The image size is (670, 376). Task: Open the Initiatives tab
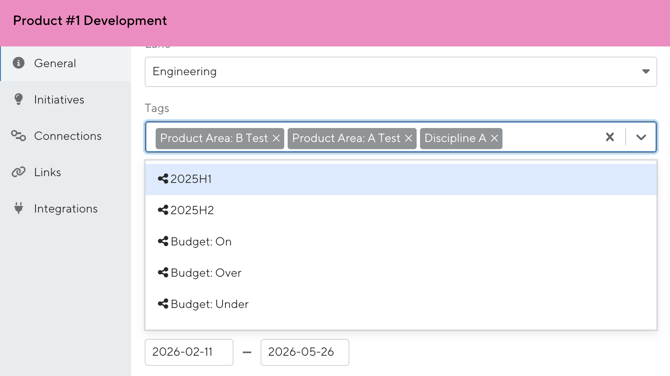[65, 100]
